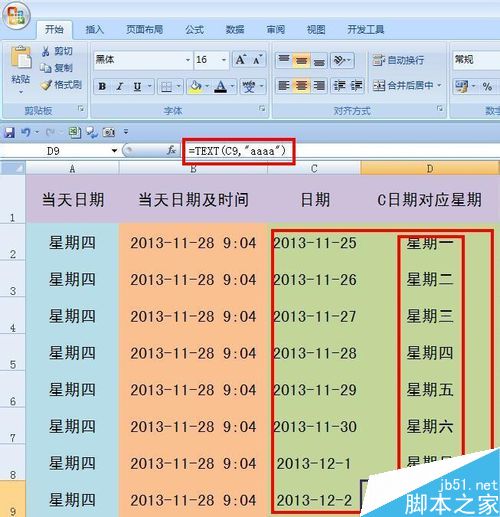Screen dimensions: 500x517
Task: Click the Cut scissors icon
Action: (46, 51)
